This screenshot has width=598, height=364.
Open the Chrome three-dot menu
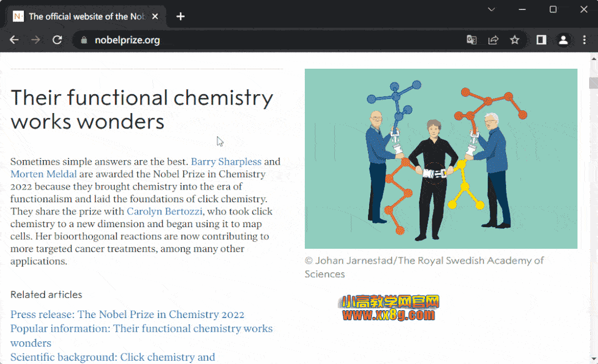click(584, 40)
